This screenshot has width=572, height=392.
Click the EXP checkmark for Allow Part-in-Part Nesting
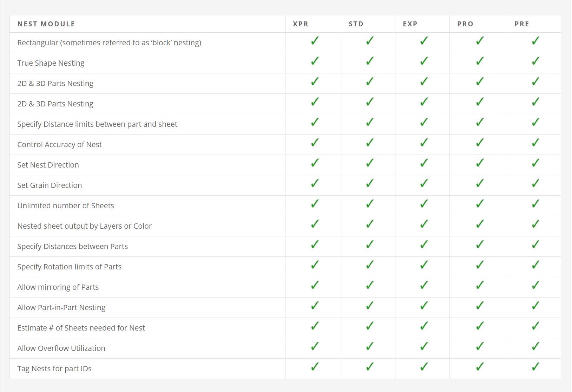point(424,306)
